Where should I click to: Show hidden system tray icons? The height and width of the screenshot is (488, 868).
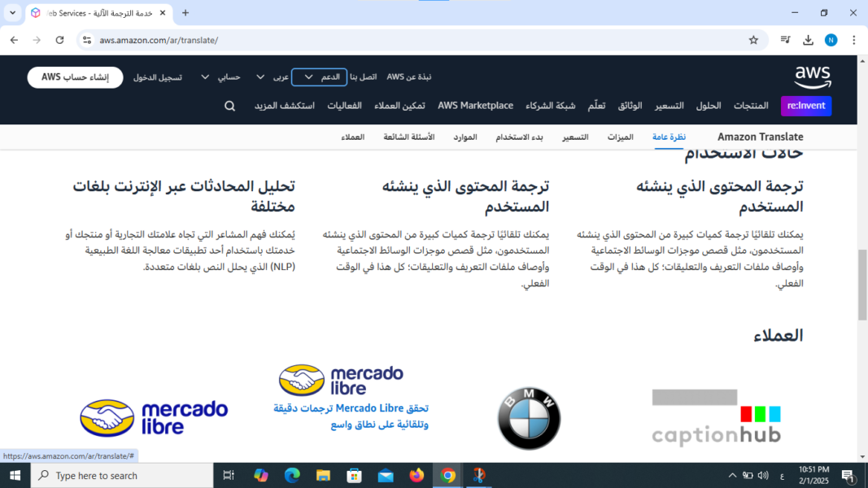(732, 475)
